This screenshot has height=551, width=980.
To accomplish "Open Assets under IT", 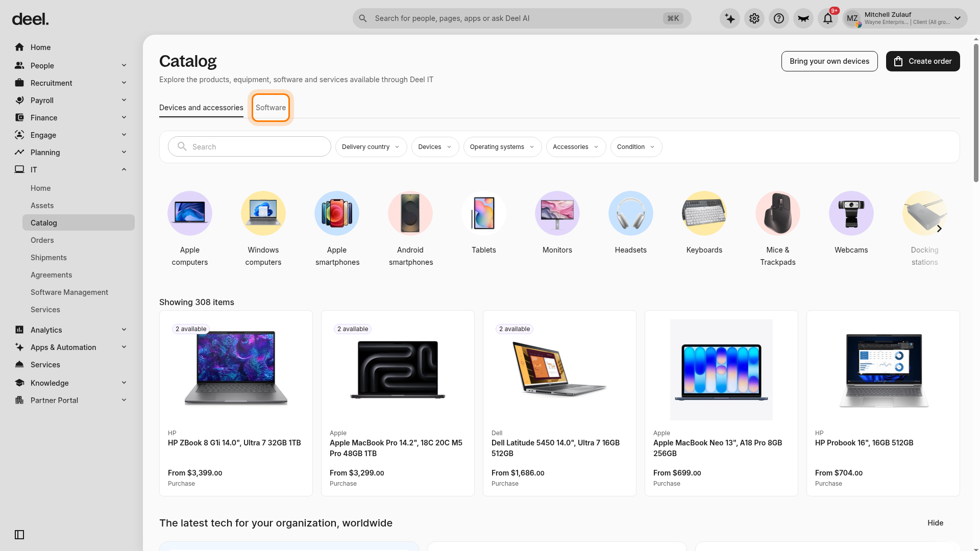I will click(42, 205).
